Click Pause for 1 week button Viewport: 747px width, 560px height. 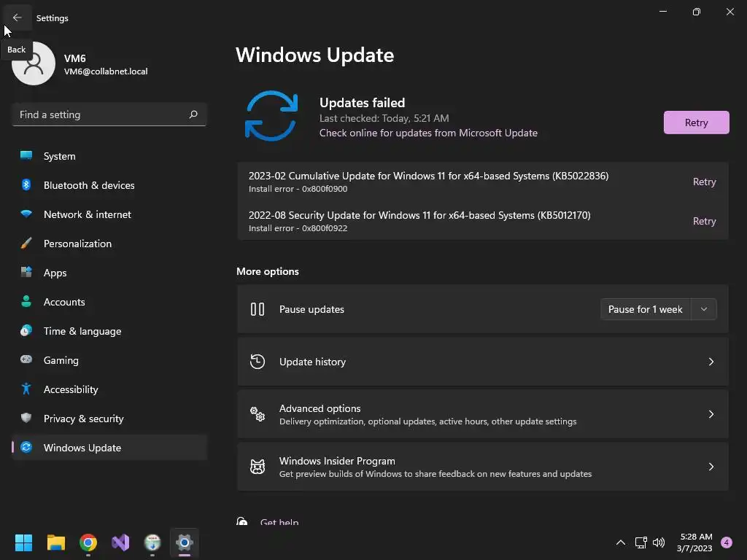(x=646, y=309)
